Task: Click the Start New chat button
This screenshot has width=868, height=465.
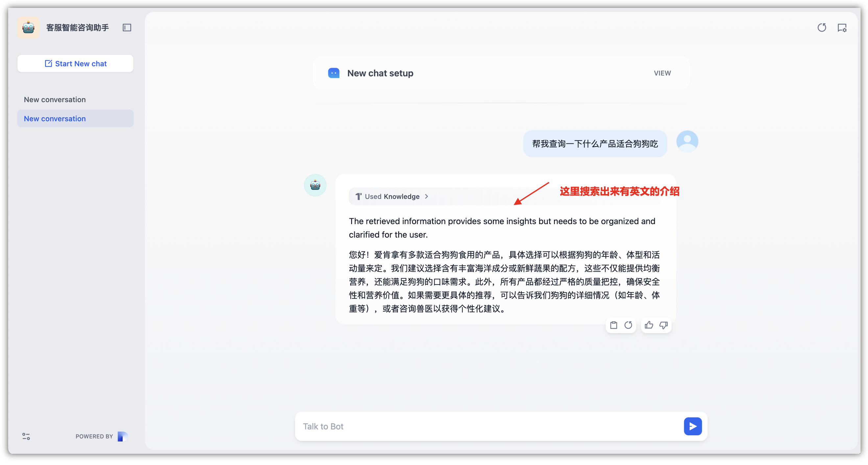Action: coord(76,64)
